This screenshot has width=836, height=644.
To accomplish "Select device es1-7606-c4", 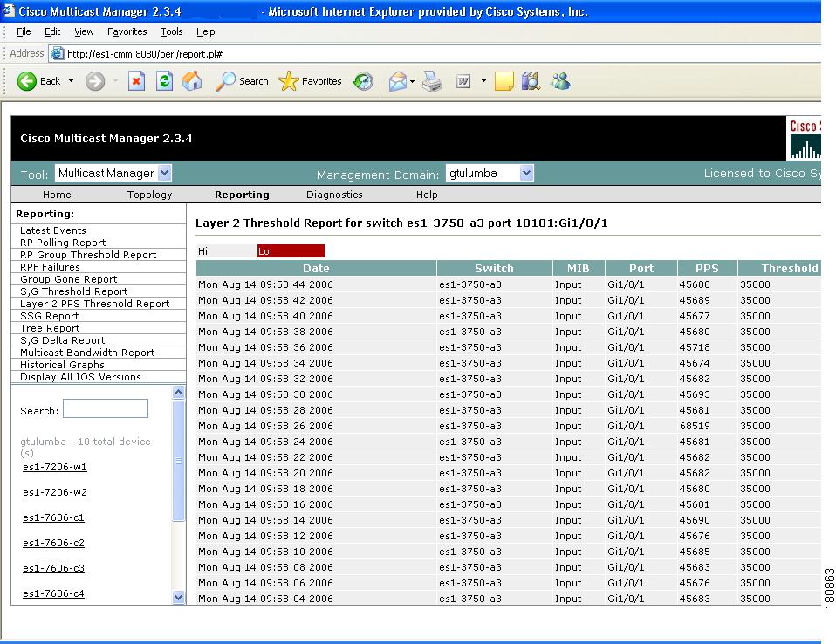I will click(53, 593).
